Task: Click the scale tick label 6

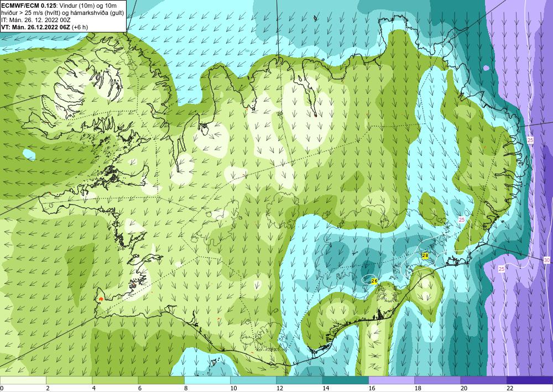Action: 140,388
